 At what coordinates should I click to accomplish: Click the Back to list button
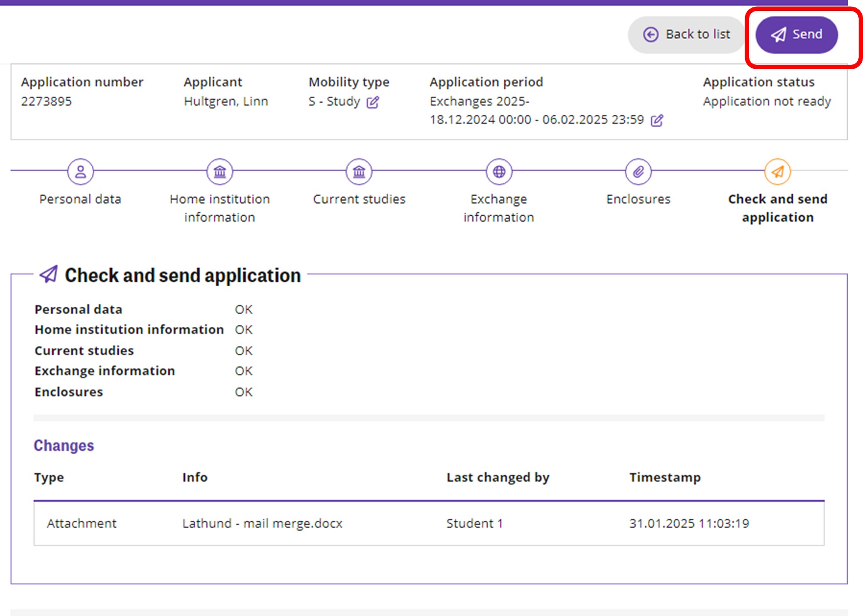687,34
